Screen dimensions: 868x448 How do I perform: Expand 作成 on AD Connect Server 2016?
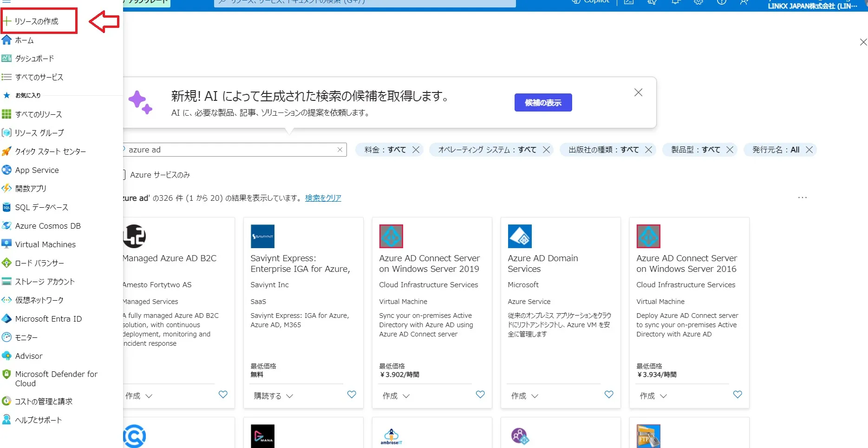click(x=653, y=396)
